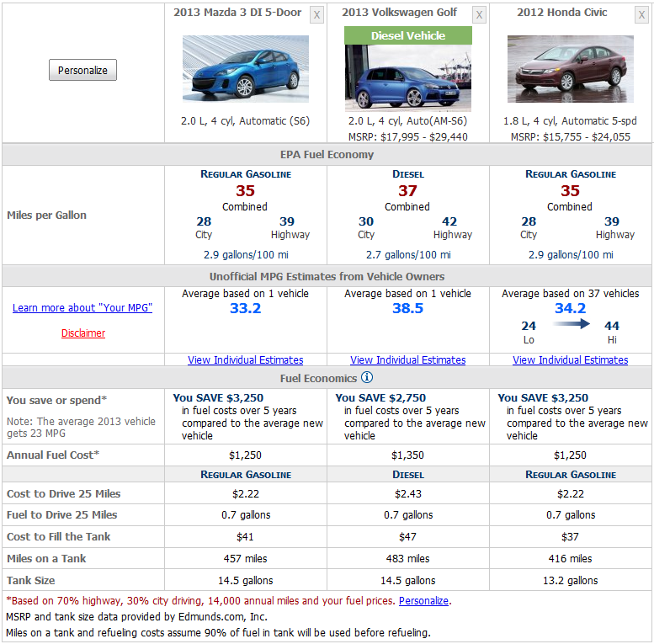Select the Honda Civic $37 fill cost
654x644 pixels.
pos(570,537)
